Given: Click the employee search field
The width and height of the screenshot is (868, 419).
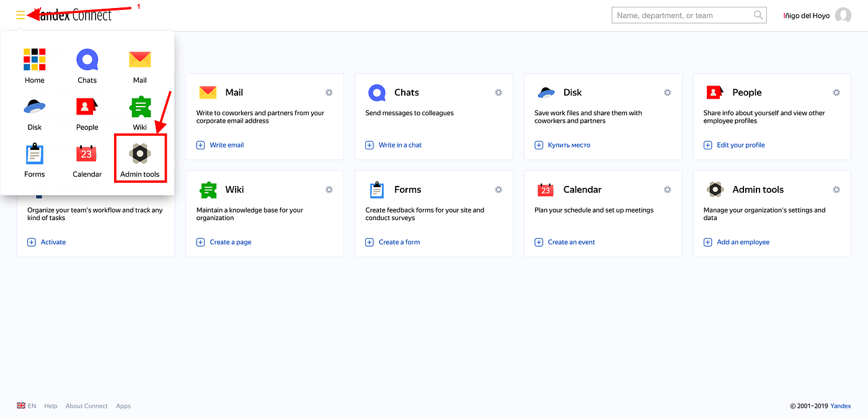Looking at the screenshot, I should pos(682,15).
